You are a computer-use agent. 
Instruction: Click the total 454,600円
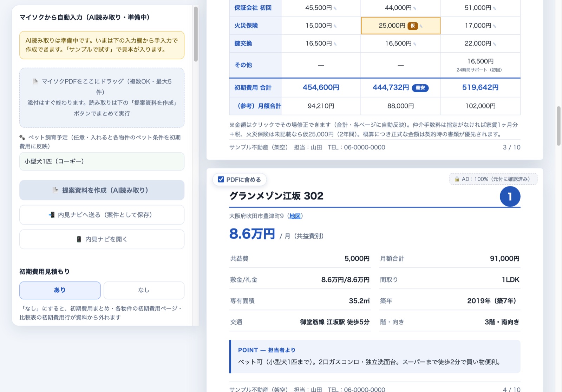point(321,87)
